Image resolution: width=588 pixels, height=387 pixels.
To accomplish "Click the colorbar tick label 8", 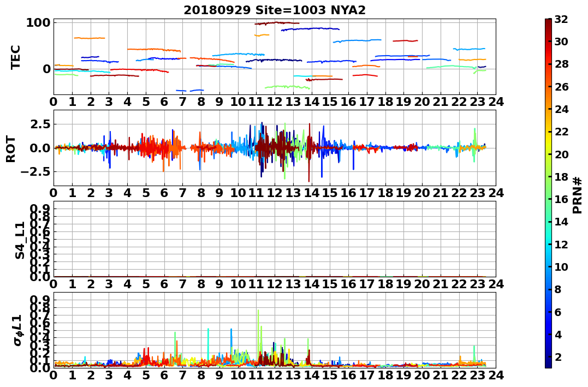I will pos(558,289).
